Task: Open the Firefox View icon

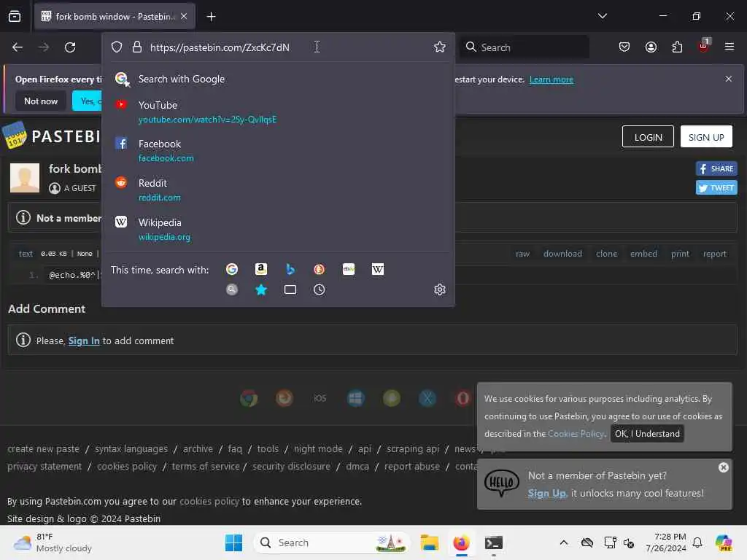Action: tap(15, 16)
